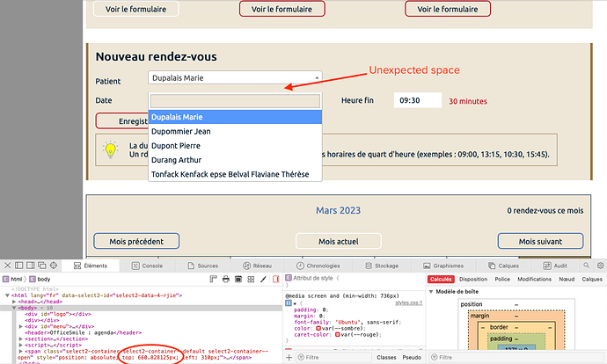Choose Durang Arthur in the patient list

236,160
